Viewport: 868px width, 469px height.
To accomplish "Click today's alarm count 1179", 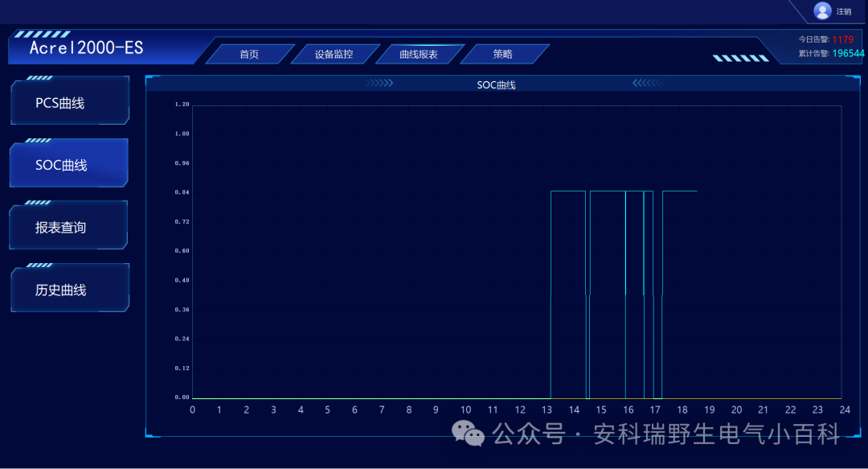I will tap(842, 39).
